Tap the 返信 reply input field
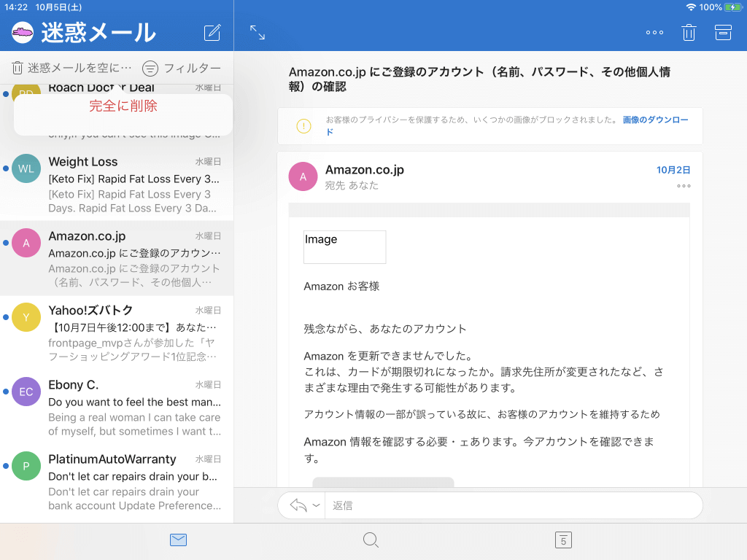This screenshot has height=560, width=747. [514, 505]
